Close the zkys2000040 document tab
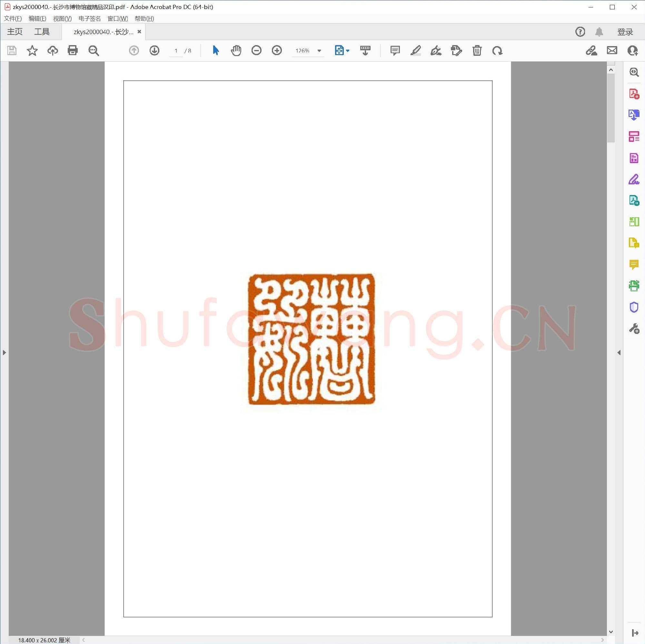This screenshot has width=645, height=644. pos(139,32)
